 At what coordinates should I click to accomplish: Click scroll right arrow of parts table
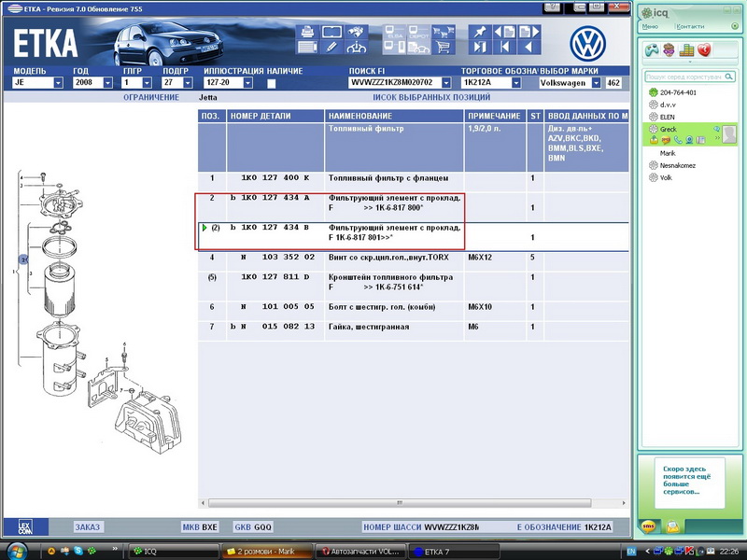pyautogui.click(x=624, y=503)
